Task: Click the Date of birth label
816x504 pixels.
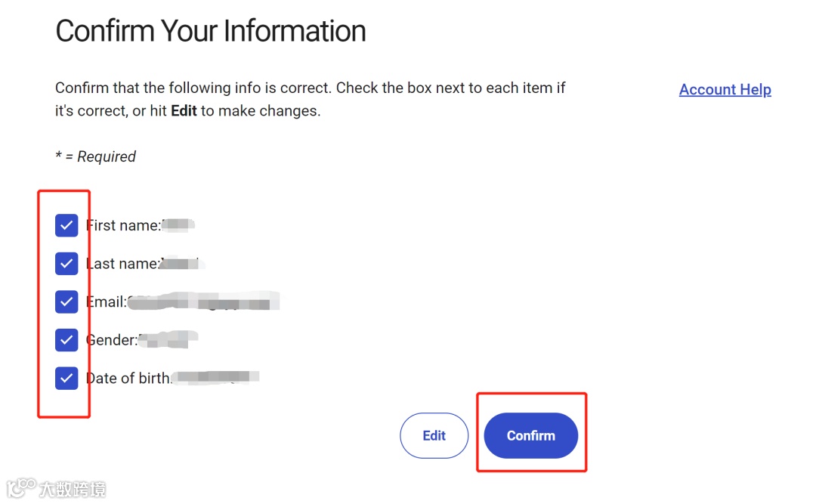Action: [x=128, y=378]
